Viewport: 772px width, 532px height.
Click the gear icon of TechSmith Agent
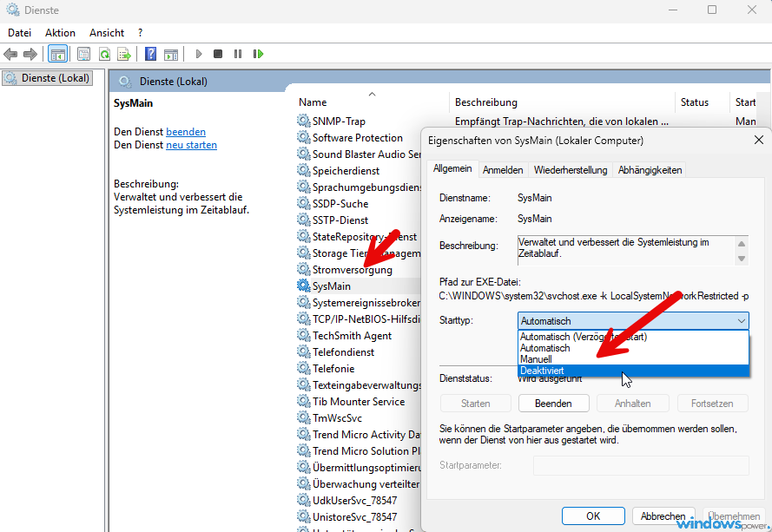click(303, 336)
